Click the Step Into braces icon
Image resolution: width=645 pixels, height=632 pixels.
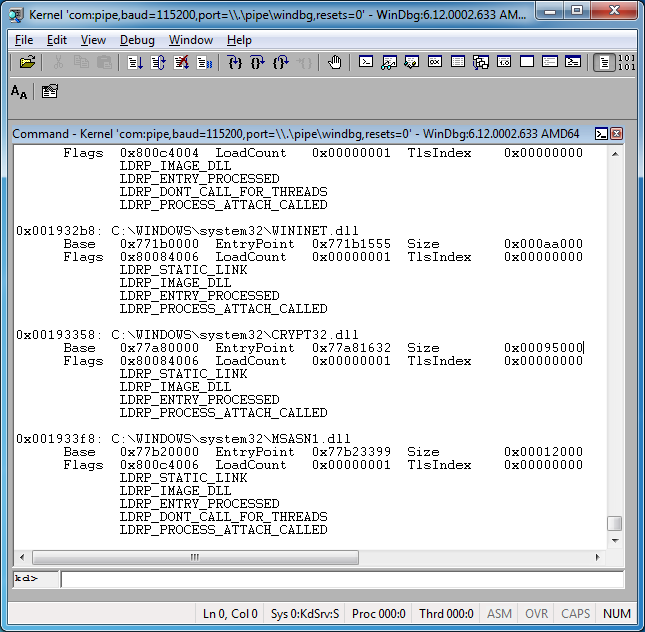[x=235, y=62]
